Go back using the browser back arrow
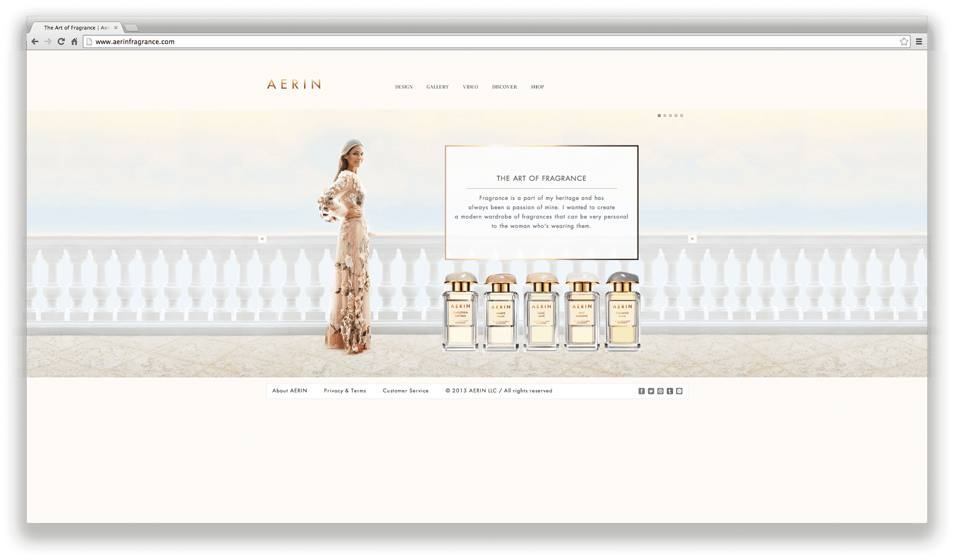The height and width of the screenshot is (560, 954). click(x=35, y=42)
